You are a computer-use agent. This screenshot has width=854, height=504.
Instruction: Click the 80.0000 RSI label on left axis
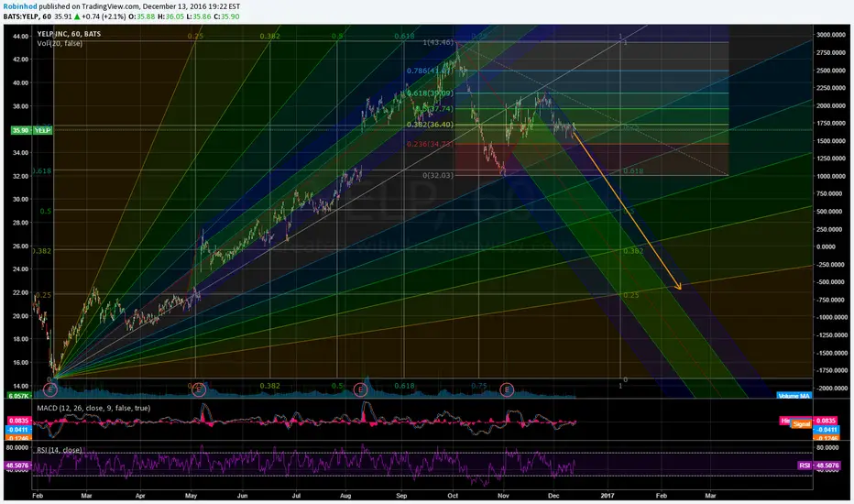tap(17, 447)
